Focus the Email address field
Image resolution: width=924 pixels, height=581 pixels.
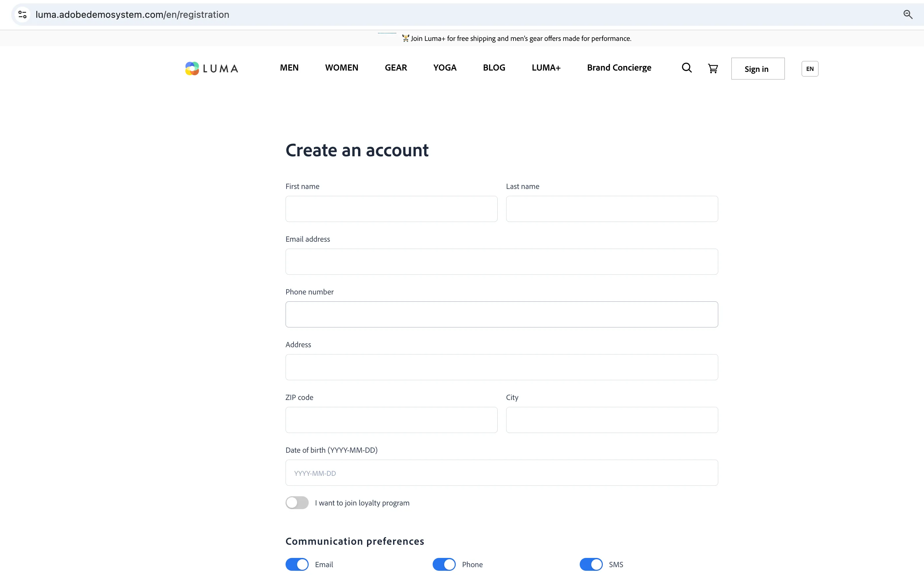[502, 262]
